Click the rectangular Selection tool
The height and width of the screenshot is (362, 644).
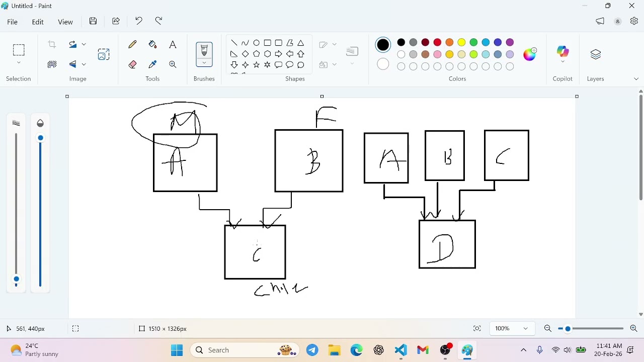(x=19, y=50)
